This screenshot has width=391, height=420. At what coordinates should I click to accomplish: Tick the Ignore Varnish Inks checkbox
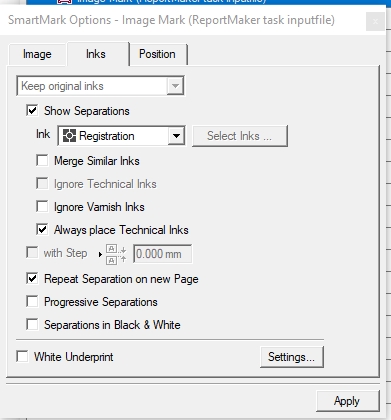(x=42, y=207)
